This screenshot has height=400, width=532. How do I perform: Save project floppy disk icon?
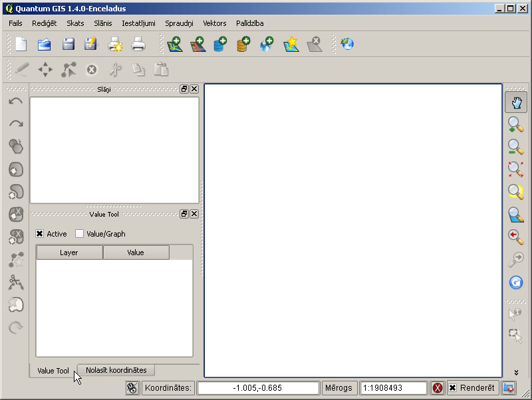click(x=68, y=44)
